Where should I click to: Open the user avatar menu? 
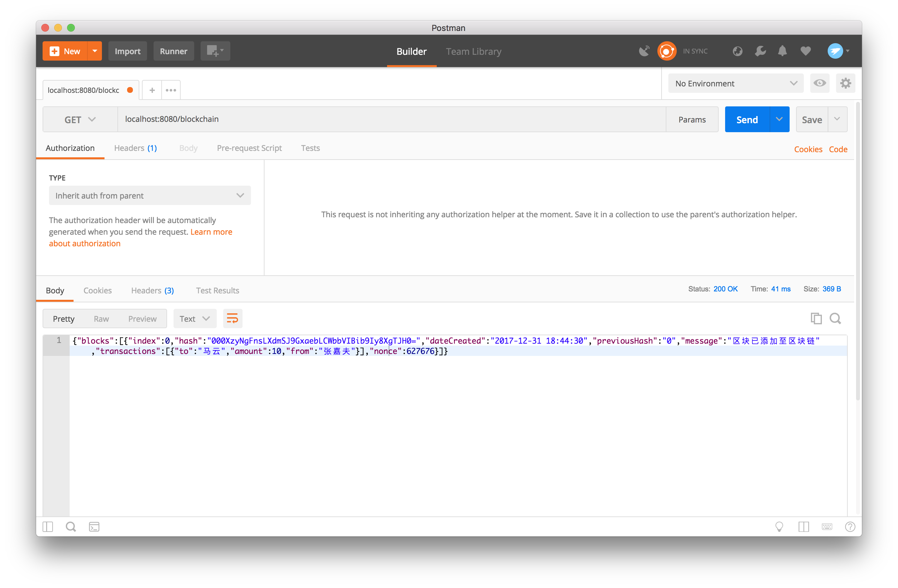point(838,51)
